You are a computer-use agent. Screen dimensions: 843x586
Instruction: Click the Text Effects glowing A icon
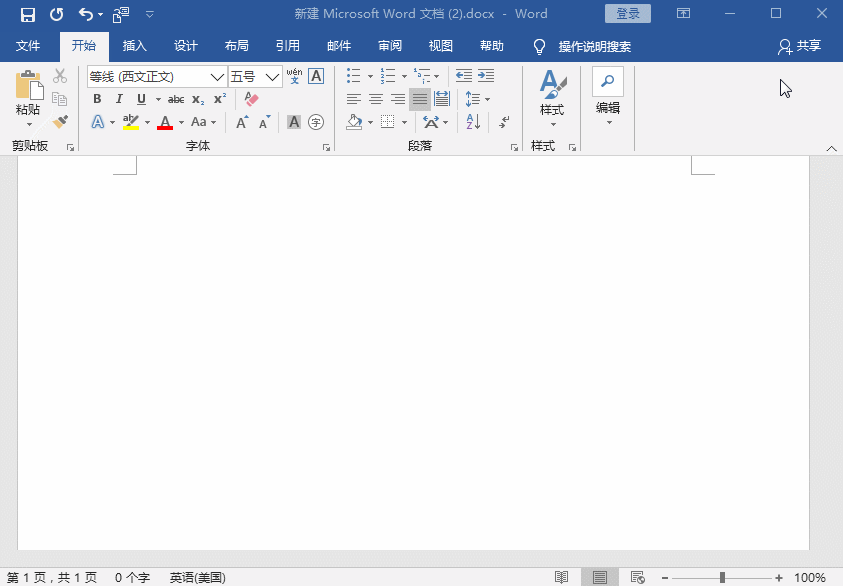click(98, 122)
